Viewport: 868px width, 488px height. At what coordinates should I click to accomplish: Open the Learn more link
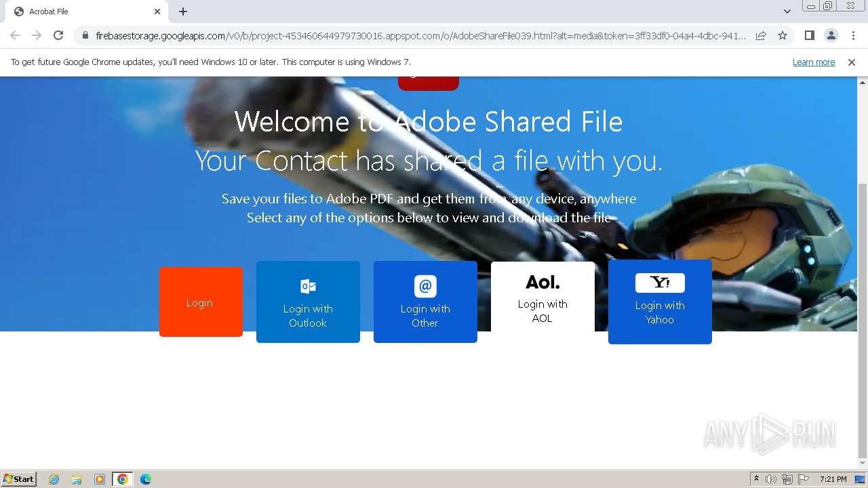point(814,62)
